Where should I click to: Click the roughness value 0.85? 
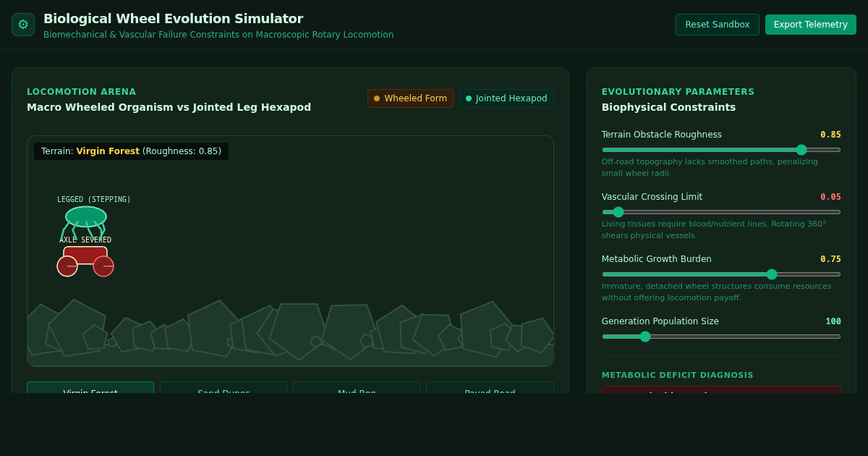coord(830,135)
